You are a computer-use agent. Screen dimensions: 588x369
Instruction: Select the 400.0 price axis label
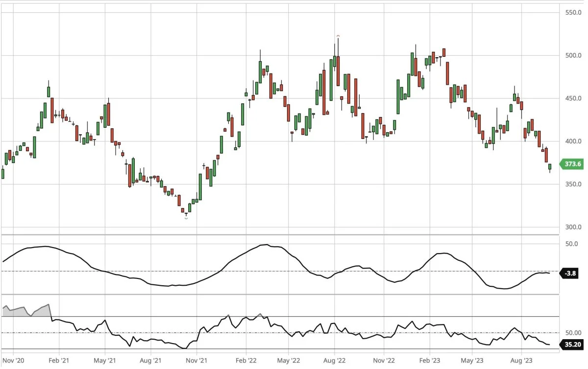pyautogui.click(x=572, y=141)
